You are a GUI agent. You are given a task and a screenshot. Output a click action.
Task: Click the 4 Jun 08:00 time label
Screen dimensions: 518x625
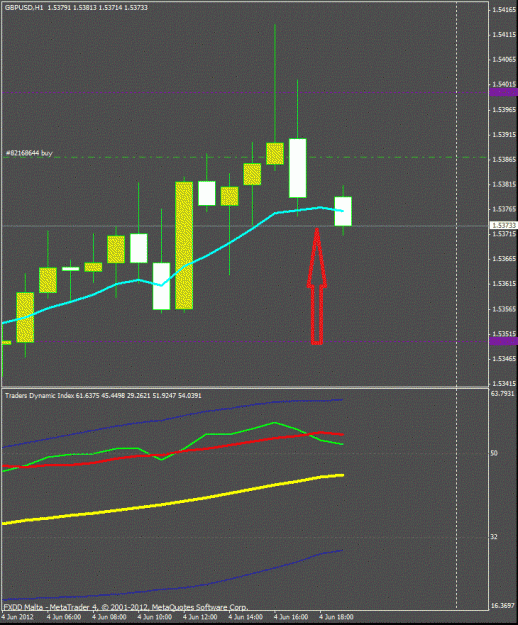[109, 617]
